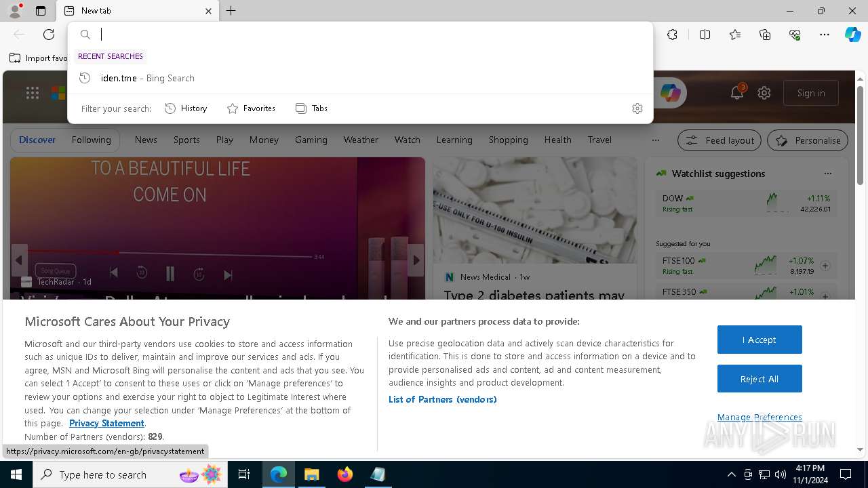Viewport: 868px width, 488px height.
Task: Close the New tab tab
Action: (x=208, y=11)
